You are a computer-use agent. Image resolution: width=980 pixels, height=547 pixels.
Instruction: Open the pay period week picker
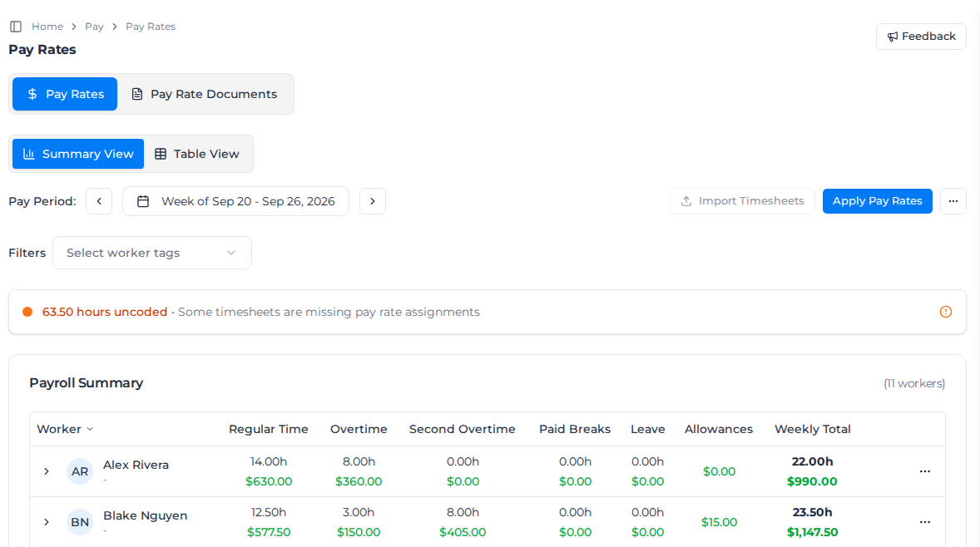coord(235,201)
